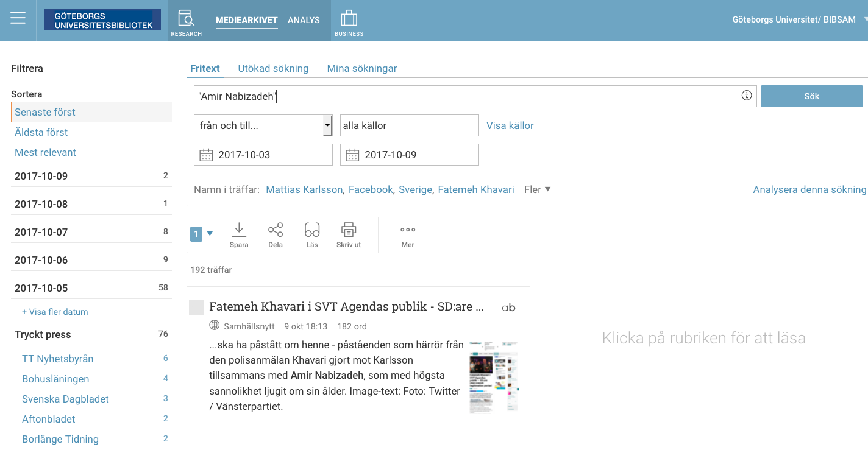This screenshot has width=868, height=450.
Task: Sort results by Mest relevant
Action: pyautogui.click(x=45, y=152)
